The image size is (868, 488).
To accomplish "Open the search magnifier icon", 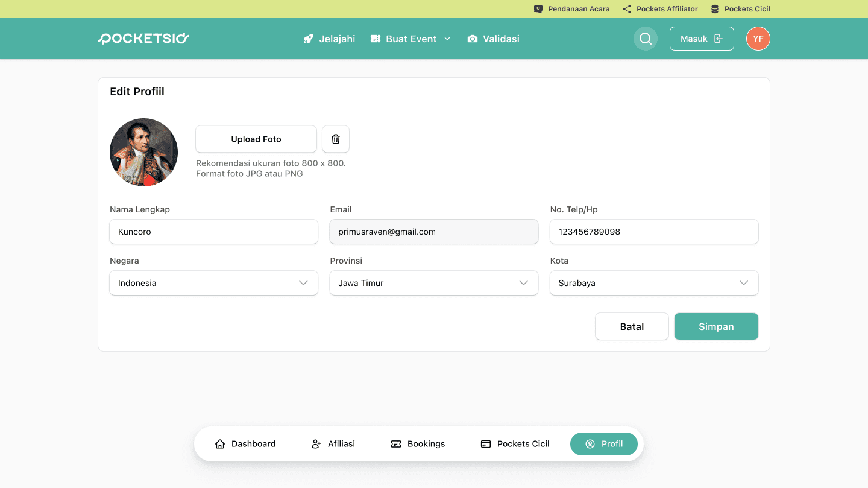I will pos(646,39).
